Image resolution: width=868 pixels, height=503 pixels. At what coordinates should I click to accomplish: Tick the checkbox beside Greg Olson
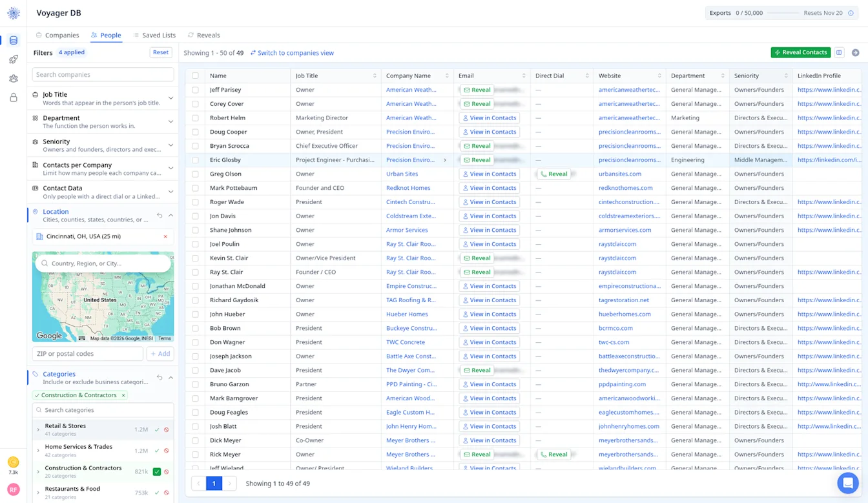click(x=195, y=174)
